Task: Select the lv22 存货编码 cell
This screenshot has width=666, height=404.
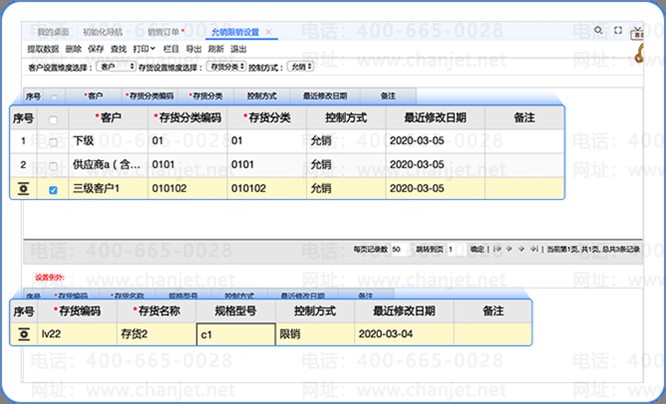Action: coord(77,334)
